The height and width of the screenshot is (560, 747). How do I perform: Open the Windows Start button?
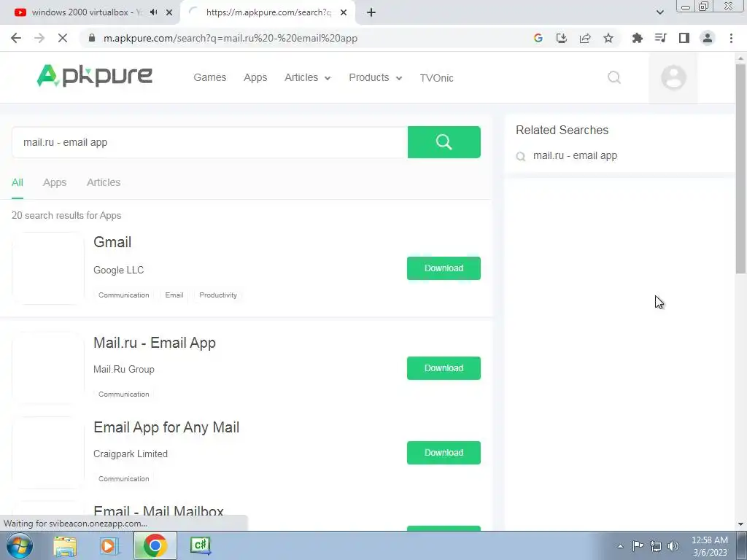pyautogui.click(x=20, y=545)
